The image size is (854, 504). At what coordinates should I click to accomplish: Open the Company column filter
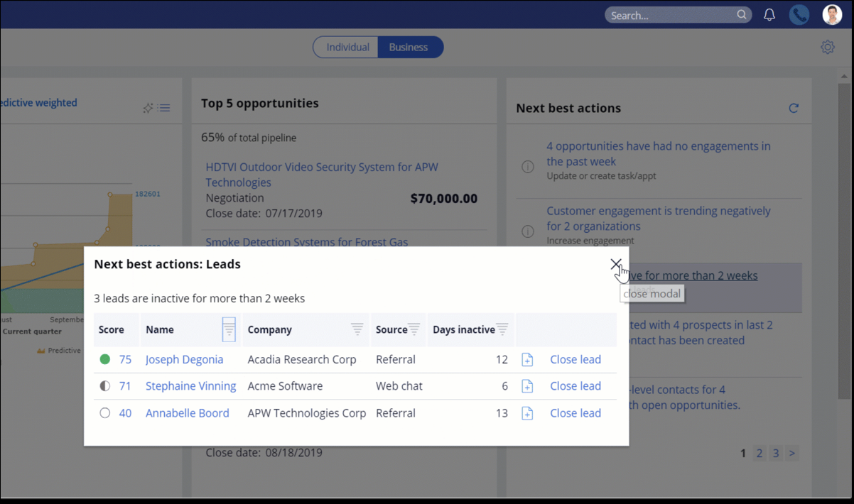click(357, 329)
